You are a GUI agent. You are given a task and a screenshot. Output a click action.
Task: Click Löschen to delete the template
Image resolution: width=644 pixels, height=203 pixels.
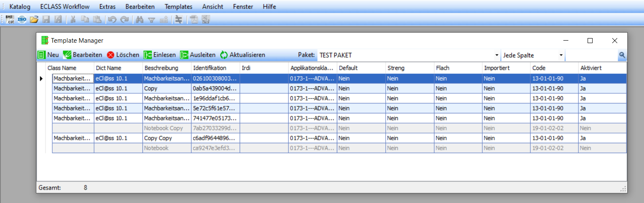coord(123,55)
